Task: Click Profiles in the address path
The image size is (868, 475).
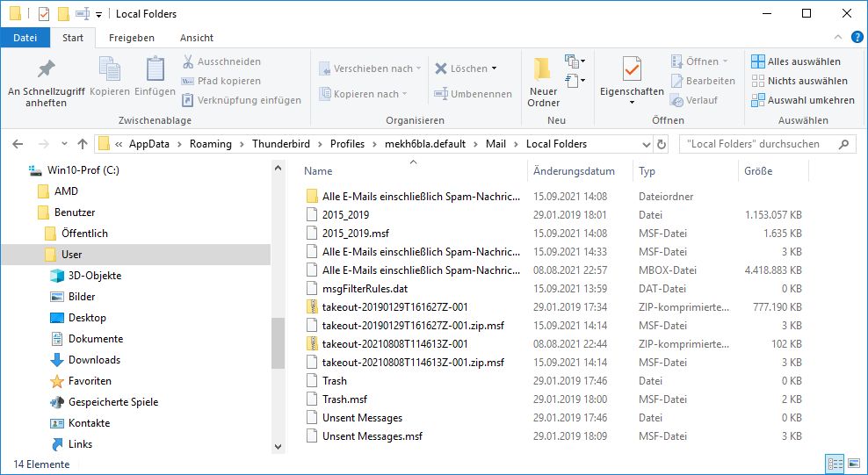Action: click(348, 144)
